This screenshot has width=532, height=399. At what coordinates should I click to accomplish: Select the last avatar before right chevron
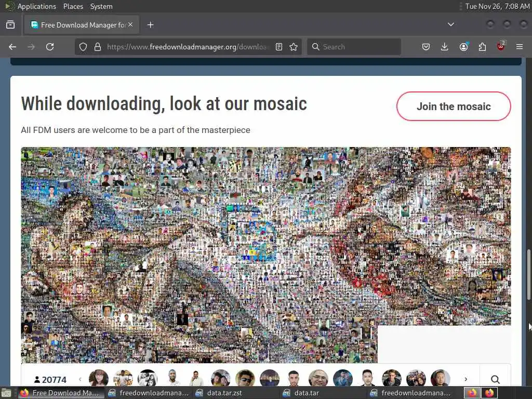tap(441, 378)
